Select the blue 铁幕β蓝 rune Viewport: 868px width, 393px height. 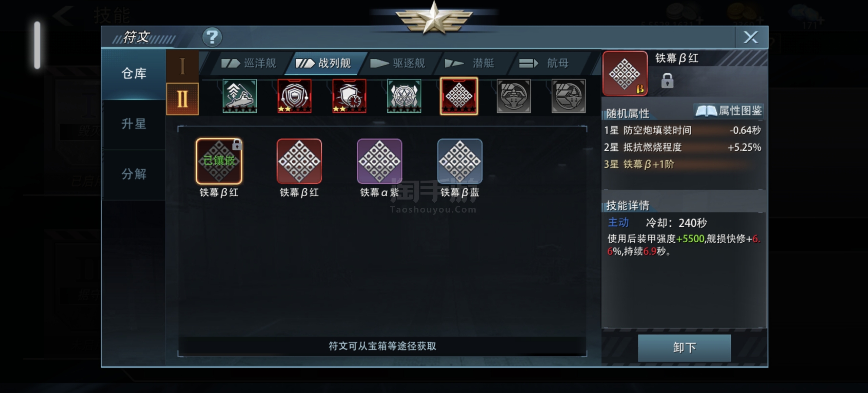[x=460, y=161]
